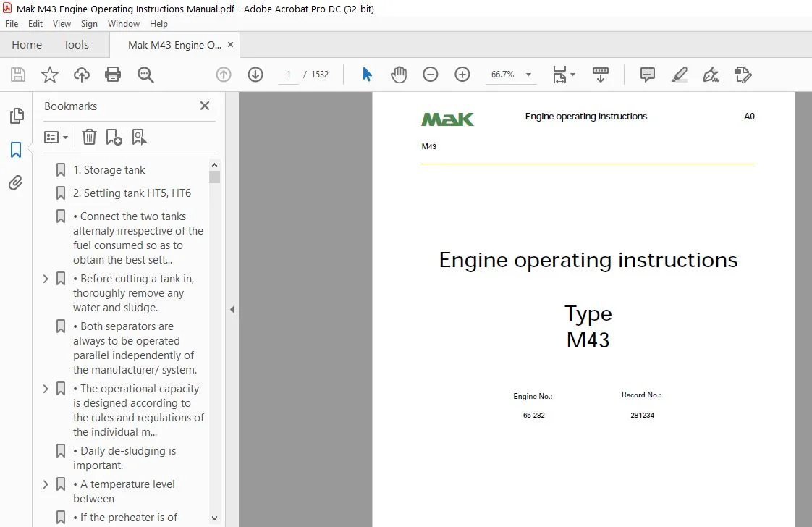The width and height of the screenshot is (812, 527).
Task: Open the Window menu
Action: click(x=123, y=24)
